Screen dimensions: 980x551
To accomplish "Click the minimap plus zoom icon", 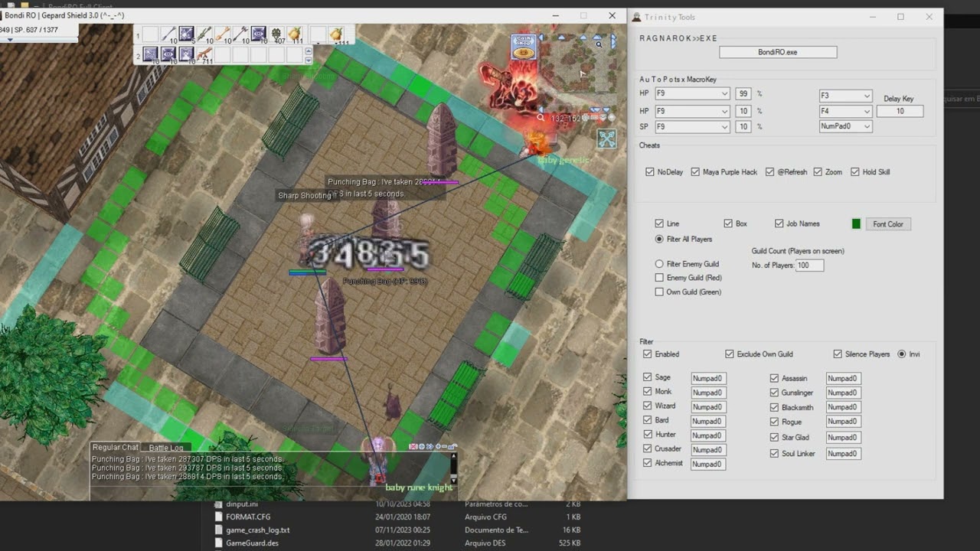I will [x=586, y=117].
